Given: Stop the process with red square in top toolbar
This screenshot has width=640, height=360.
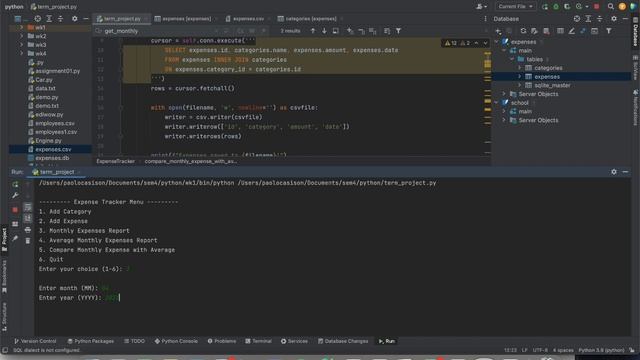Looking at the screenshot, I should tap(596, 7).
